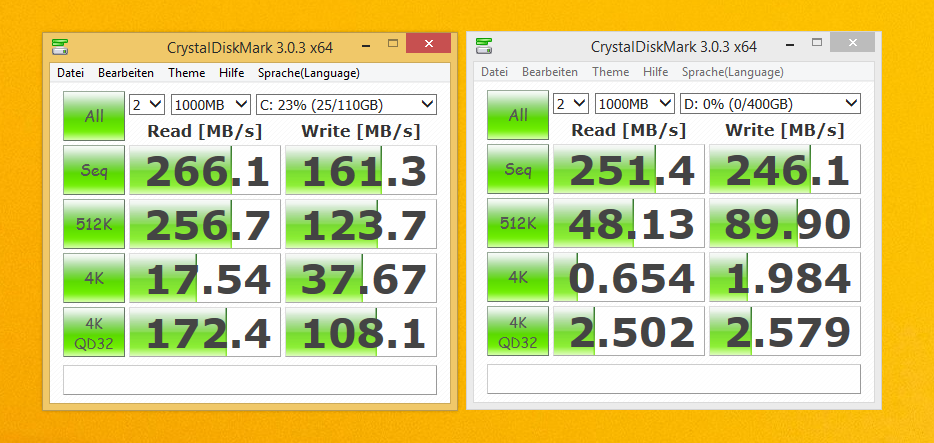Open Hilfe menu in left window

pyautogui.click(x=231, y=73)
